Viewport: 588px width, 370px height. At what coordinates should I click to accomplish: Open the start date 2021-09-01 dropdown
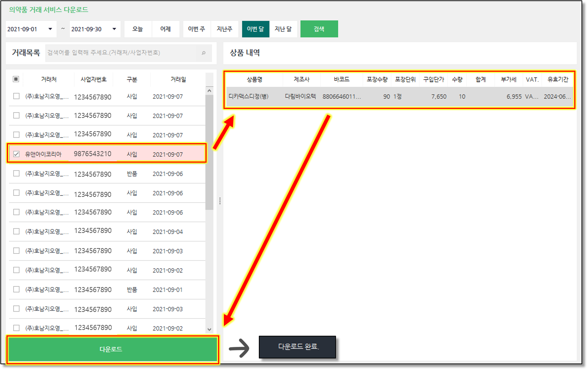pyautogui.click(x=50, y=29)
